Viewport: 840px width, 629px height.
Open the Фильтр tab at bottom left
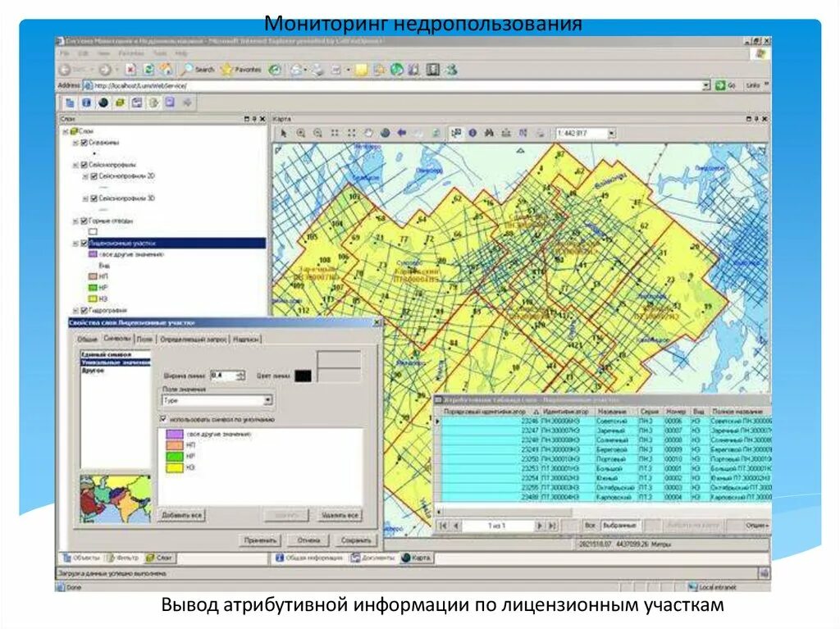pos(123,558)
